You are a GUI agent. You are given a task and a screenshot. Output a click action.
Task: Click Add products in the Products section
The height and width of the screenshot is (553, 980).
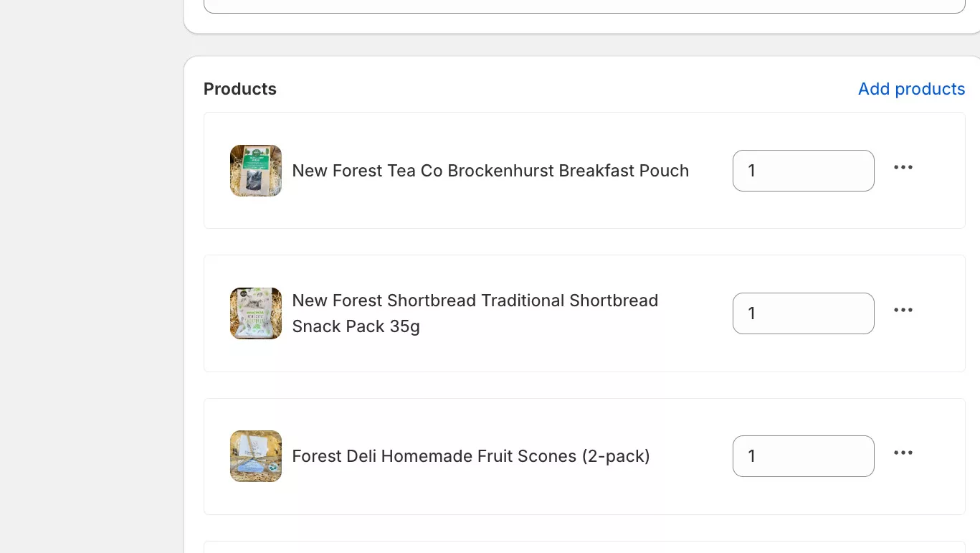click(x=911, y=89)
